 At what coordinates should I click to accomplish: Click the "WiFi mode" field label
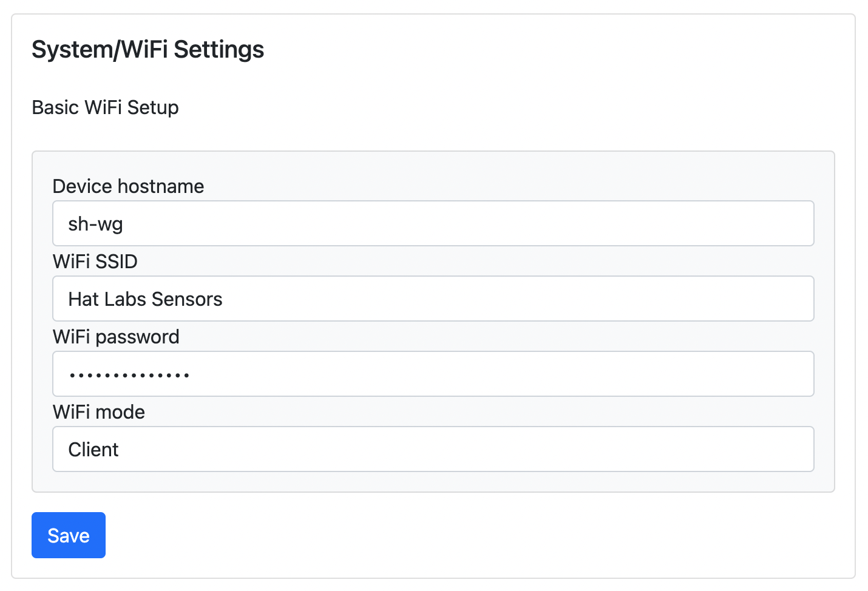coord(99,412)
